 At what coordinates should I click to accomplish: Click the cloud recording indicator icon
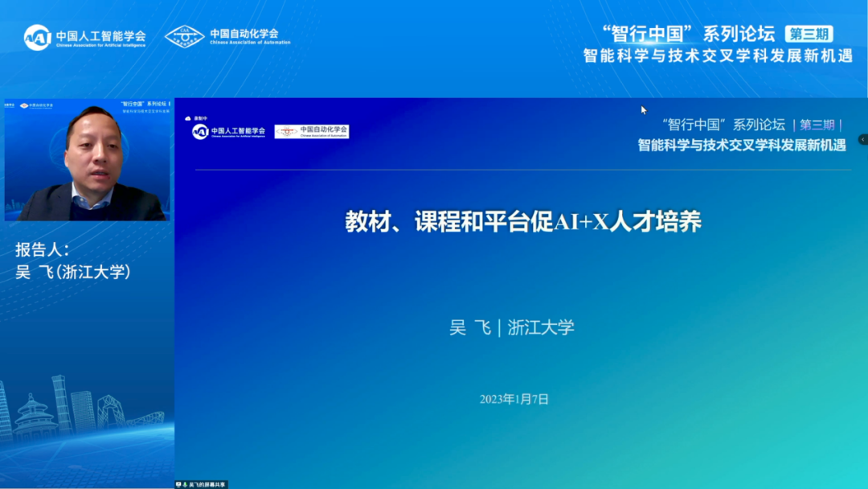coord(188,118)
